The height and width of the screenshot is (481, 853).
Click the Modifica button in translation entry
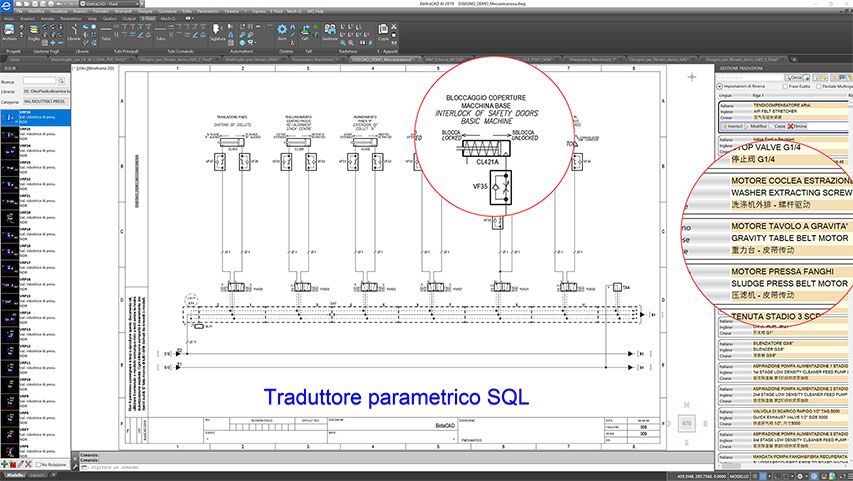click(756, 126)
